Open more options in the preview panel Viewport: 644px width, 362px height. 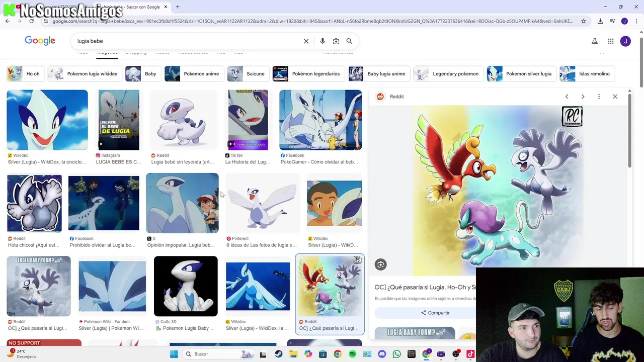pyautogui.click(x=599, y=97)
